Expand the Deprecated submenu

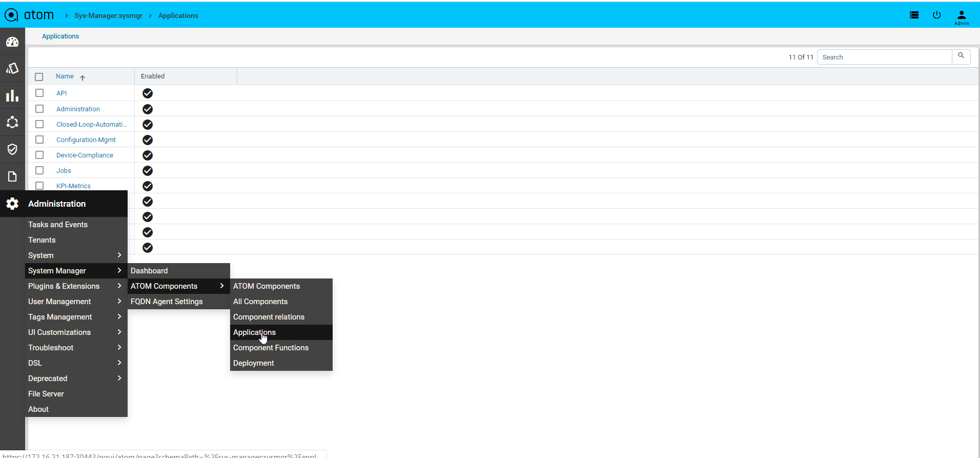[x=76, y=379]
